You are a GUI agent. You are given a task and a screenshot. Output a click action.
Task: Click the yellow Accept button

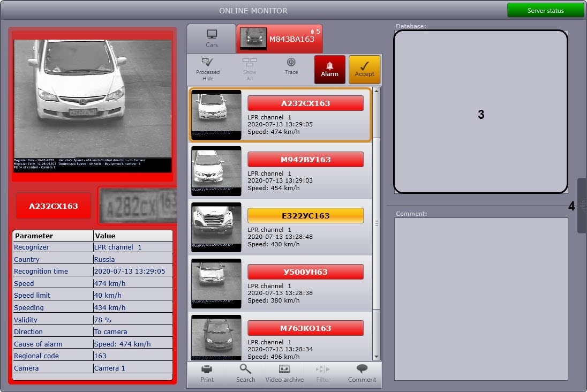coord(364,69)
